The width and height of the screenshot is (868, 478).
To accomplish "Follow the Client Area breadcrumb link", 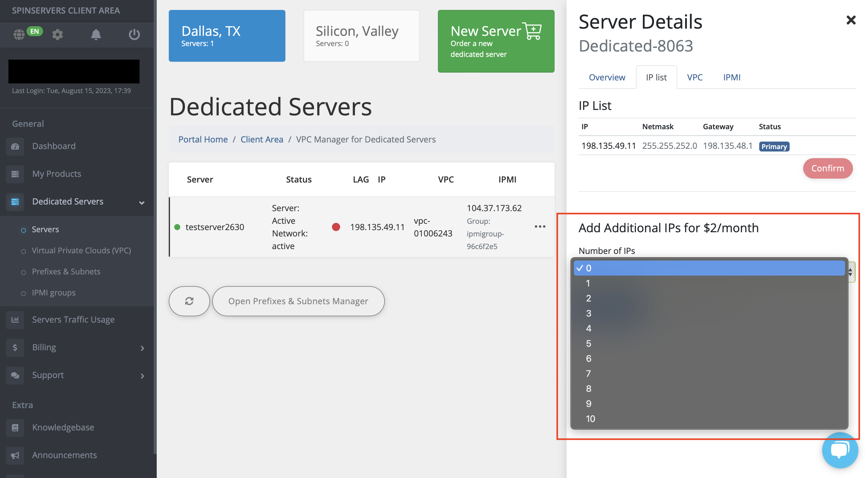I will coord(262,139).
